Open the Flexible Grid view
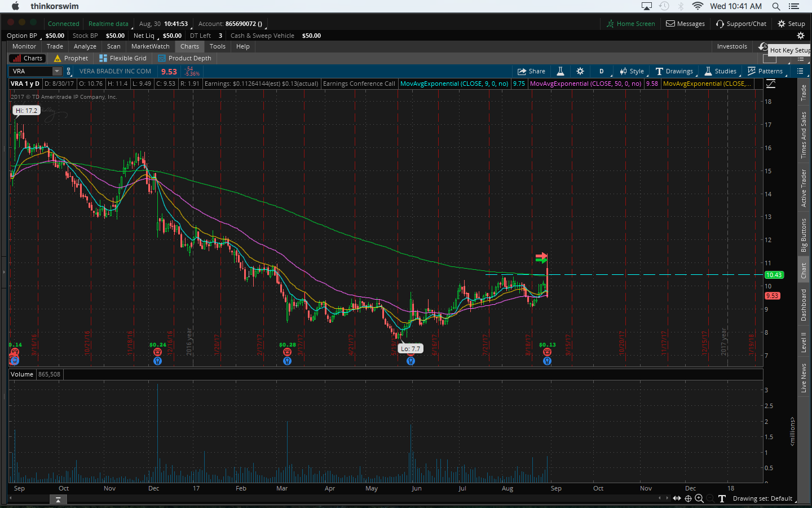Viewport: 812px width, 508px height. pos(123,58)
